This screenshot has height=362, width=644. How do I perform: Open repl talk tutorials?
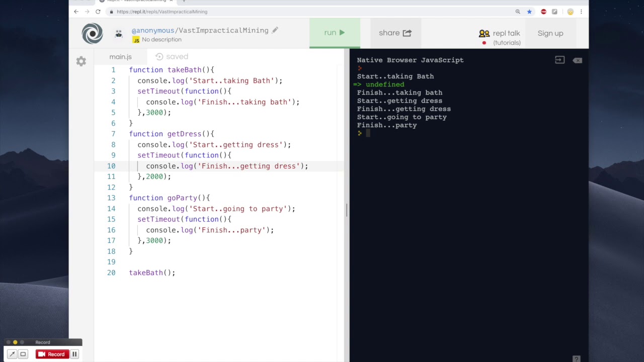[x=500, y=37]
